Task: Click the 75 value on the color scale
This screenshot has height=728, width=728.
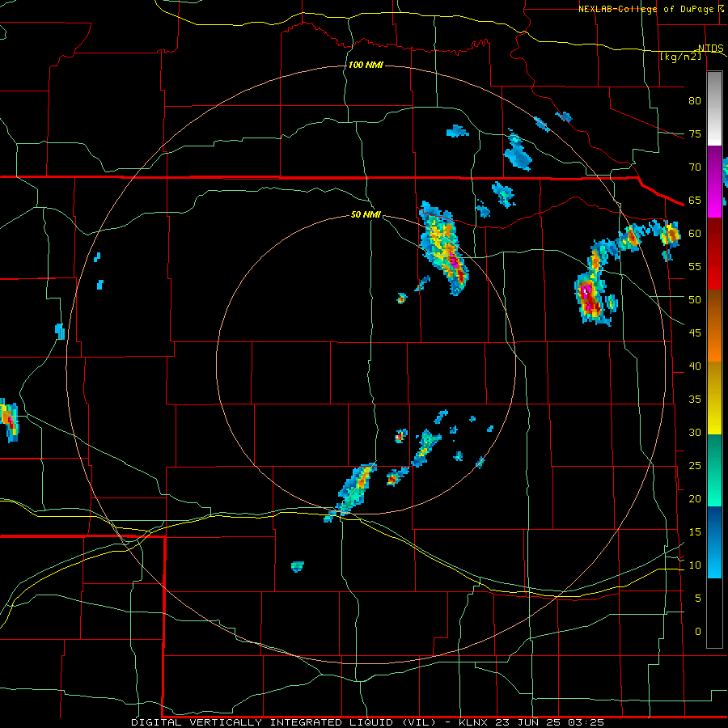Action: click(695, 134)
